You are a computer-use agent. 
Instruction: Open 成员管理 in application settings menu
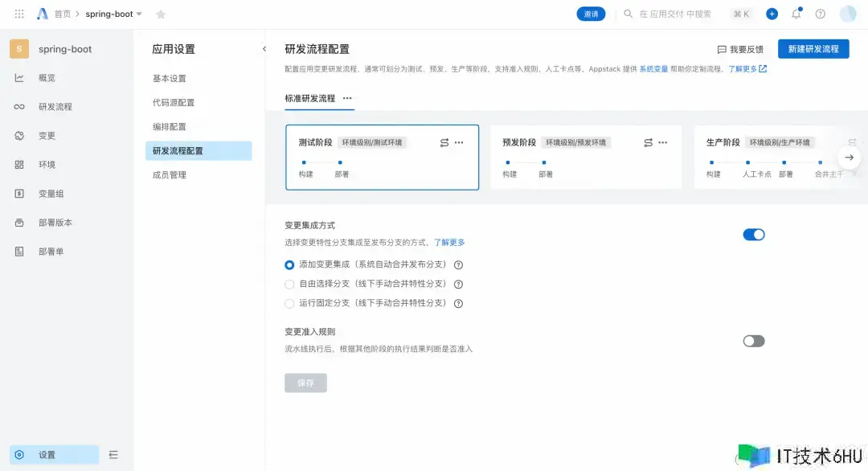(170, 174)
